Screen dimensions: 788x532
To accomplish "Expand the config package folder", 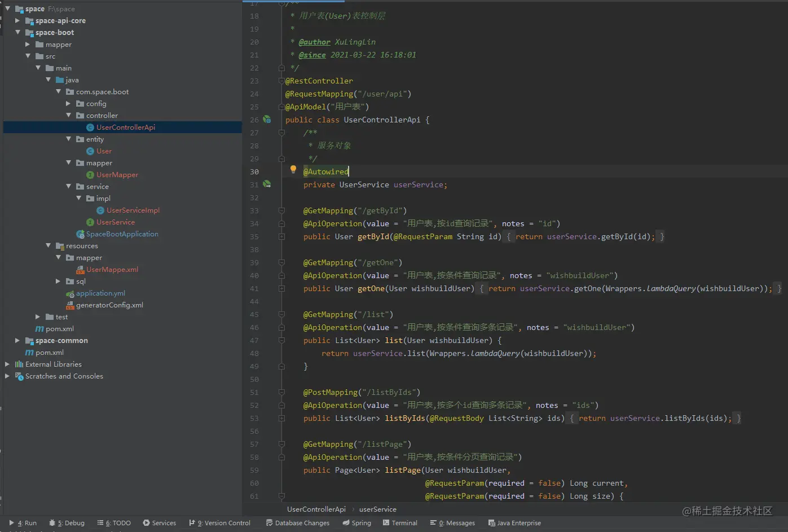I will click(x=68, y=104).
